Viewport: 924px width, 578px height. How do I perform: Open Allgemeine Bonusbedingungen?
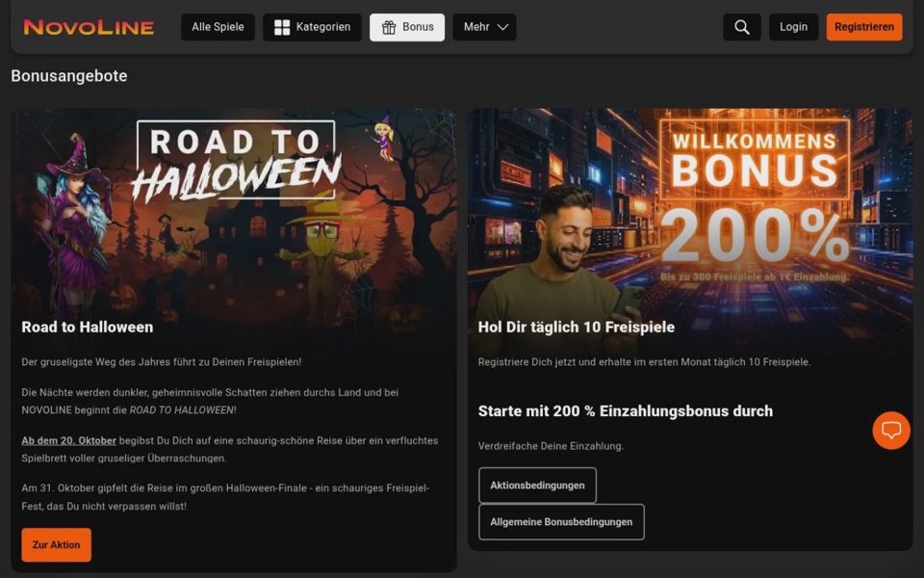(561, 522)
